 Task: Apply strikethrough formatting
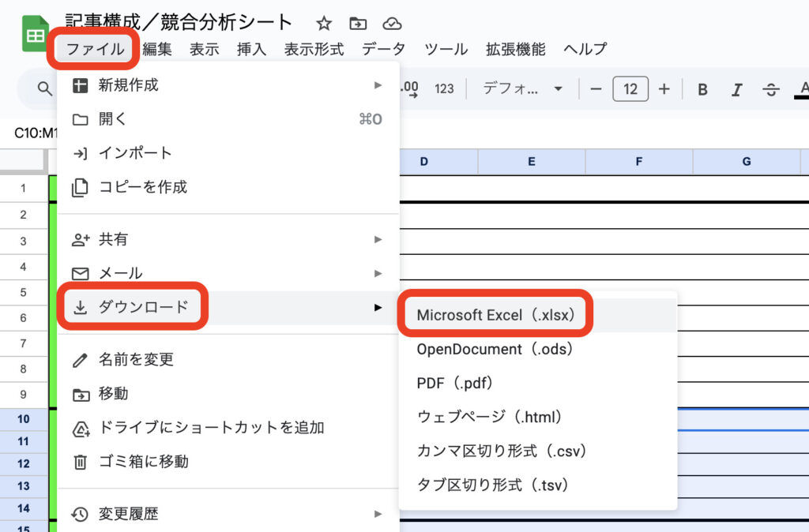pyautogui.click(x=771, y=89)
